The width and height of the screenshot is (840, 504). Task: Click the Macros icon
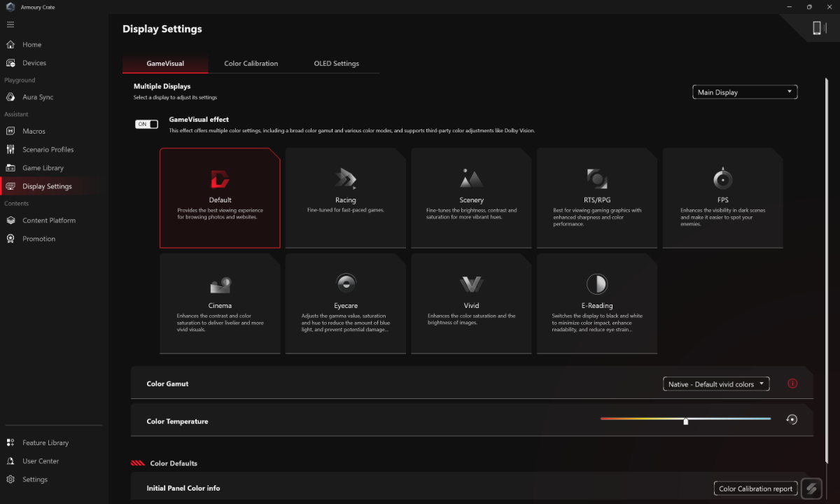(10, 132)
